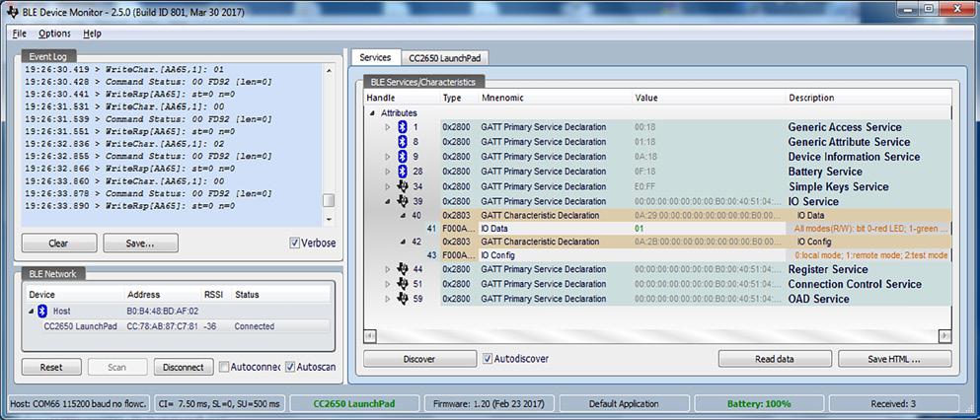Click the Event Log vertical scrollbar thumb
980x420 pixels.
[x=328, y=200]
